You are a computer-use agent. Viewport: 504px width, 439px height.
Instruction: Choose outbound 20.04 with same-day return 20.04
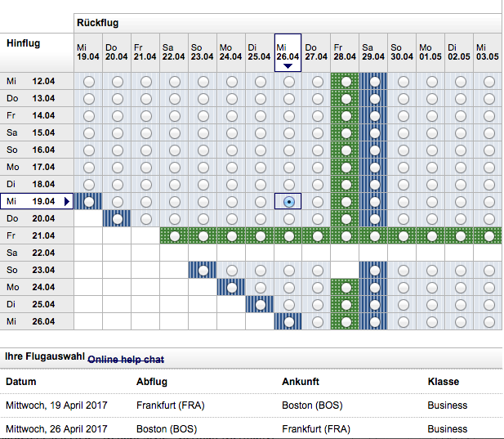coord(117,219)
